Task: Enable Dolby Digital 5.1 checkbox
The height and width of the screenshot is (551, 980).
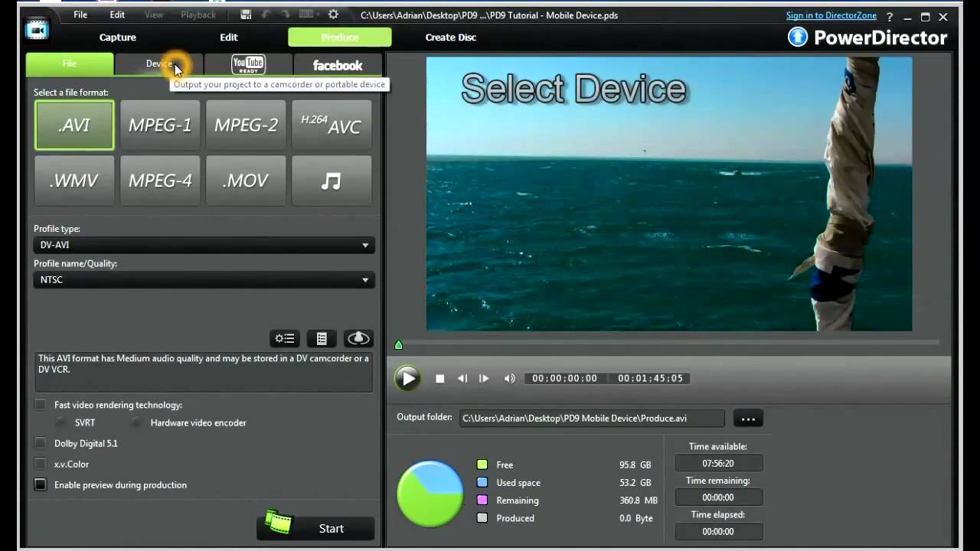Action: (x=41, y=443)
